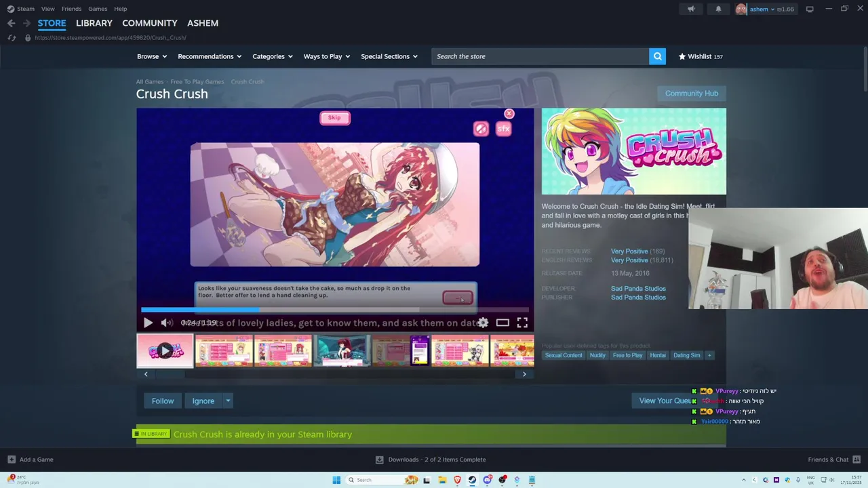
Task: Enter fullscreen on the trailer video
Action: pyautogui.click(x=522, y=323)
